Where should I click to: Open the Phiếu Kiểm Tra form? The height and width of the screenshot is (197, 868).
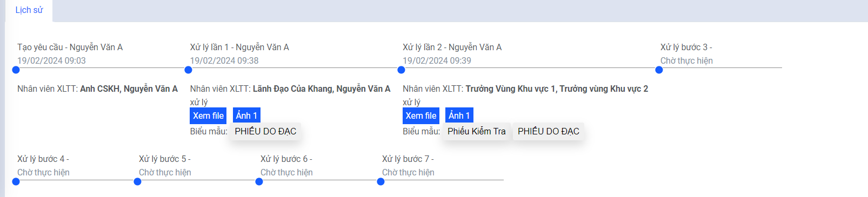coord(477,131)
